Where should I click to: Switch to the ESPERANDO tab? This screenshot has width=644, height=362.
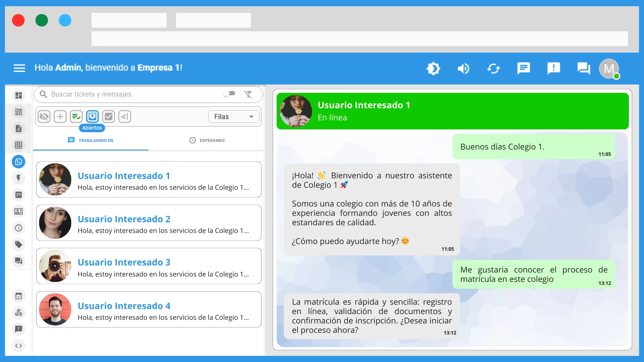tap(207, 140)
